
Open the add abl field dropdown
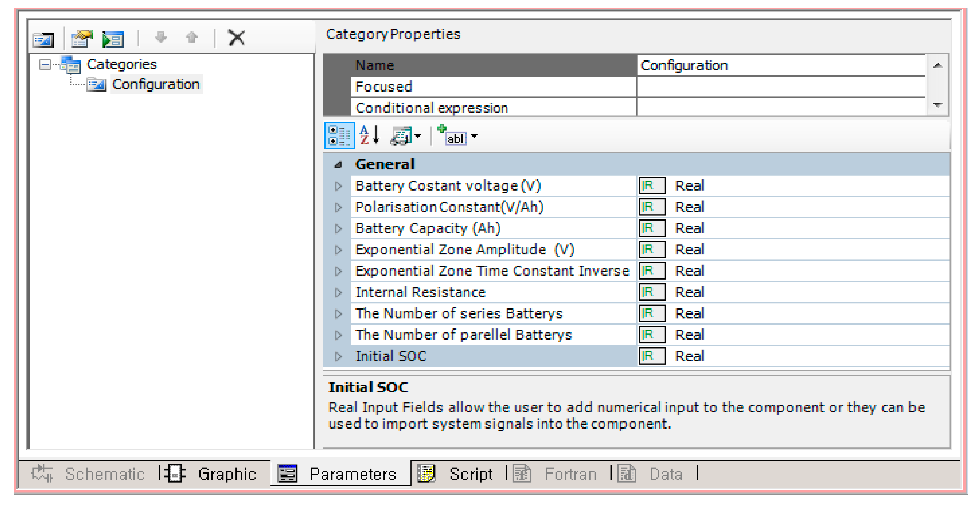click(474, 136)
